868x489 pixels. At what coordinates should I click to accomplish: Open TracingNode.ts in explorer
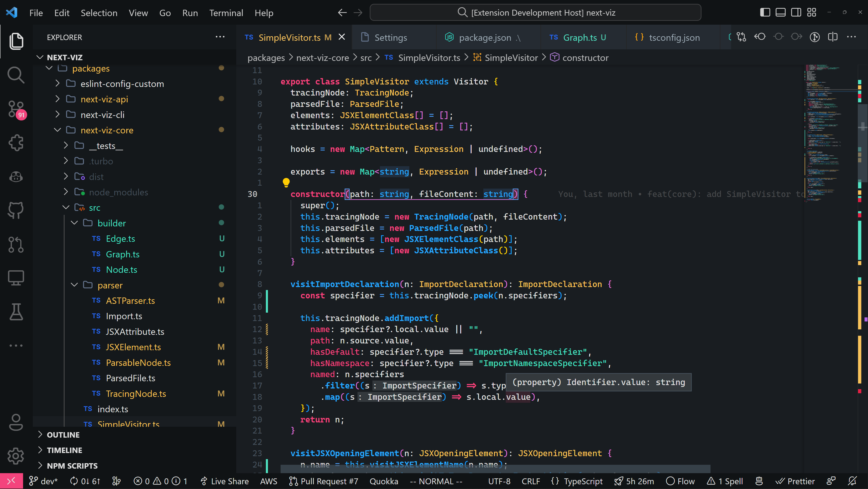[x=135, y=394]
